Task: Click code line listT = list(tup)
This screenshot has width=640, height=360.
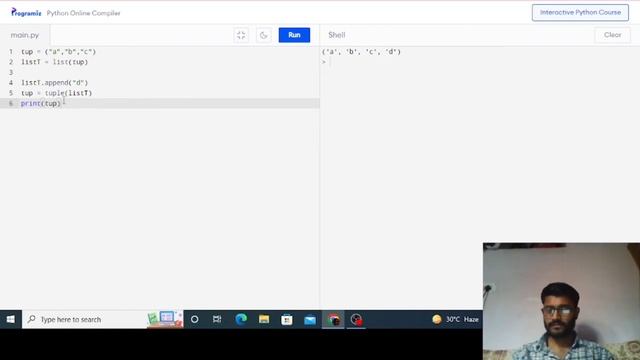Action: click(x=54, y=62)
